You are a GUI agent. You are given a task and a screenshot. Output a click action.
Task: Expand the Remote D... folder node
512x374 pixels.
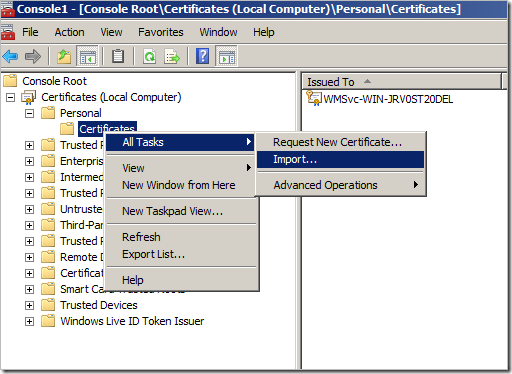[29, 258]
